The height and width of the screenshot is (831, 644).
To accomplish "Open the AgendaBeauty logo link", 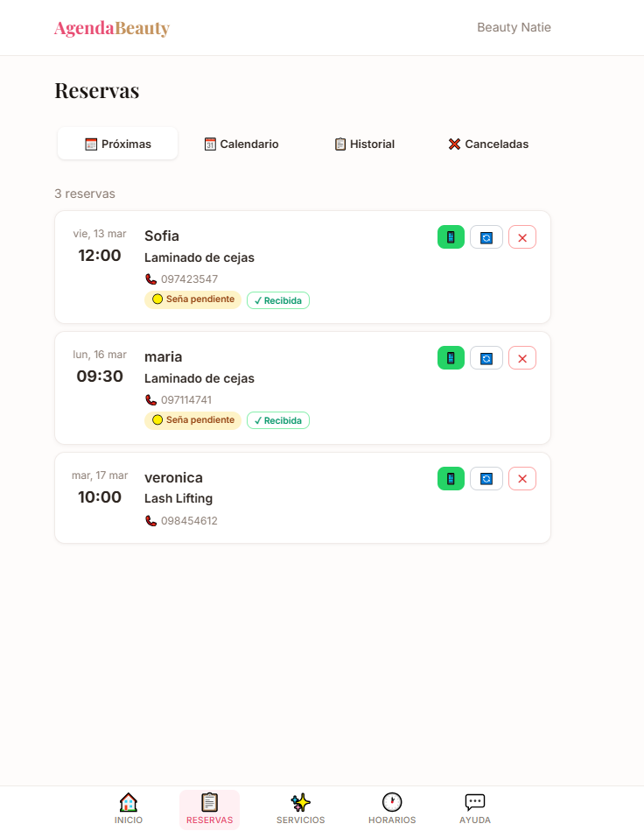I will click(112, 27).
